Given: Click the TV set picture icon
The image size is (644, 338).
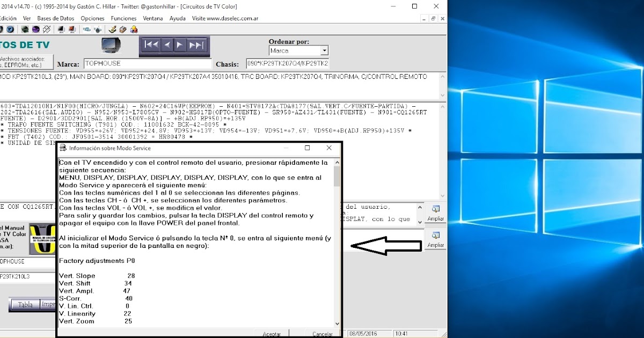Looking at the screenshot, I should pyautogui.click(x=112, y=45).
